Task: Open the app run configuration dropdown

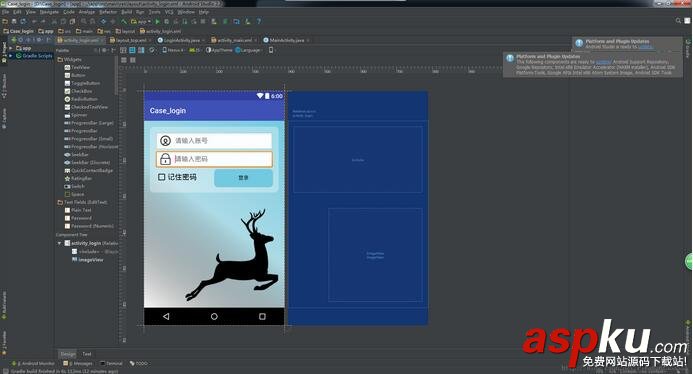Action: point(141,21)
